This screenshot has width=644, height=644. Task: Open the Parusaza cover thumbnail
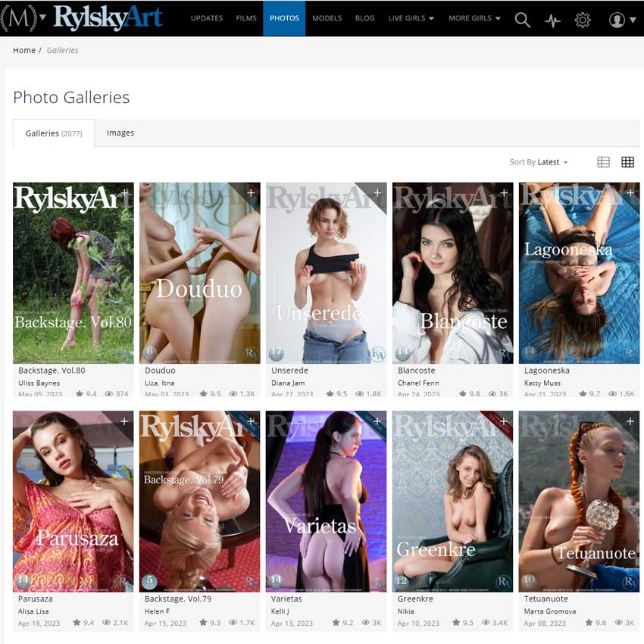[x=73, y=501]
